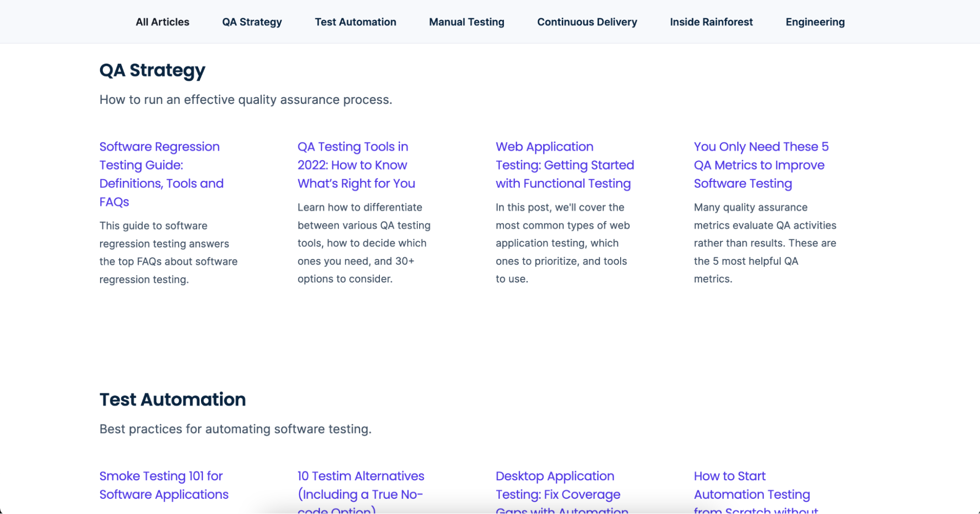980x514 pixels.
Task: Open Smoke Testing 101 for Software Applications
Action: (164, 485)
